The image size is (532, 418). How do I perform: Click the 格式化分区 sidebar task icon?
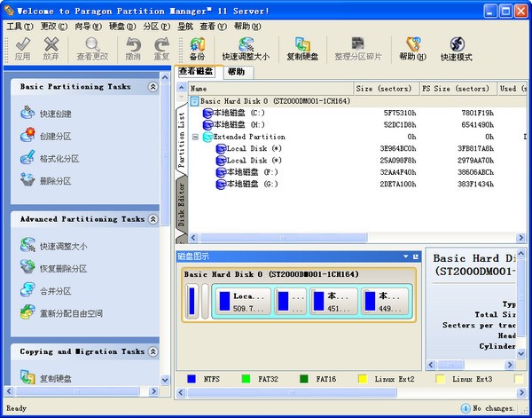[x=27, y=158]
